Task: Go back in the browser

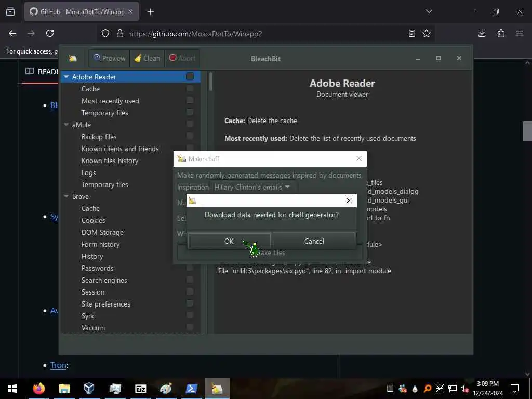Action: (x=12, y=33)
